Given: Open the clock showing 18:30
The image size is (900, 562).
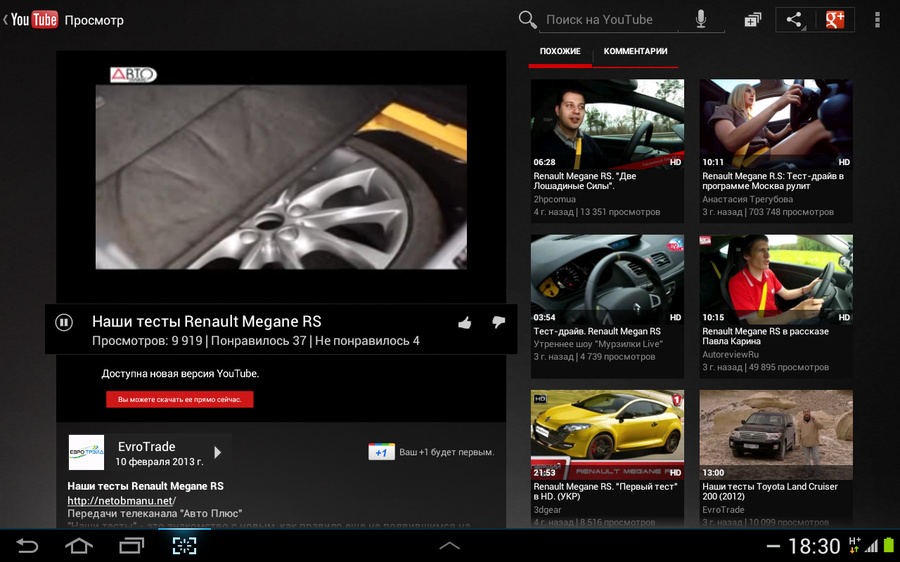Looking at the screenshot, I should tap(814, 546).
